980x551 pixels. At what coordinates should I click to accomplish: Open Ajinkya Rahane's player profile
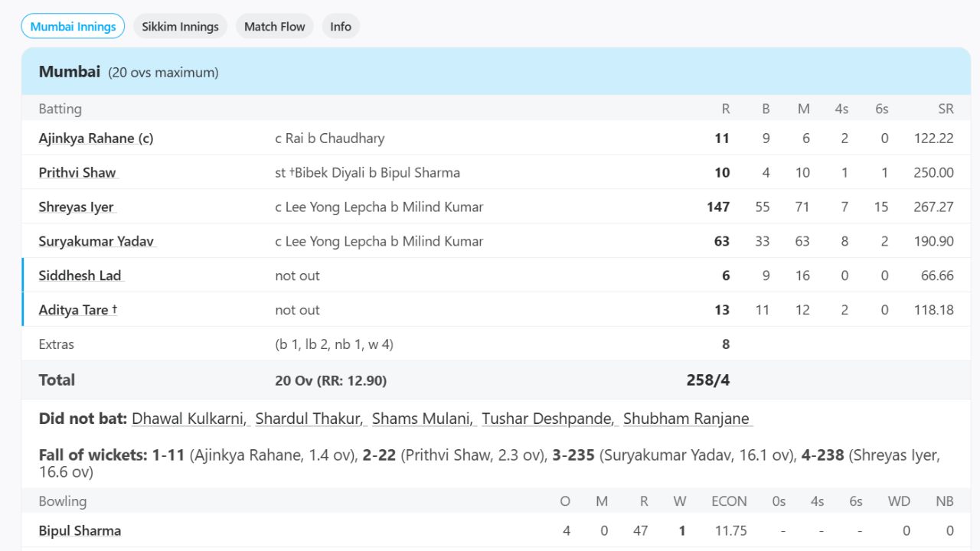(x=96, y=138)
